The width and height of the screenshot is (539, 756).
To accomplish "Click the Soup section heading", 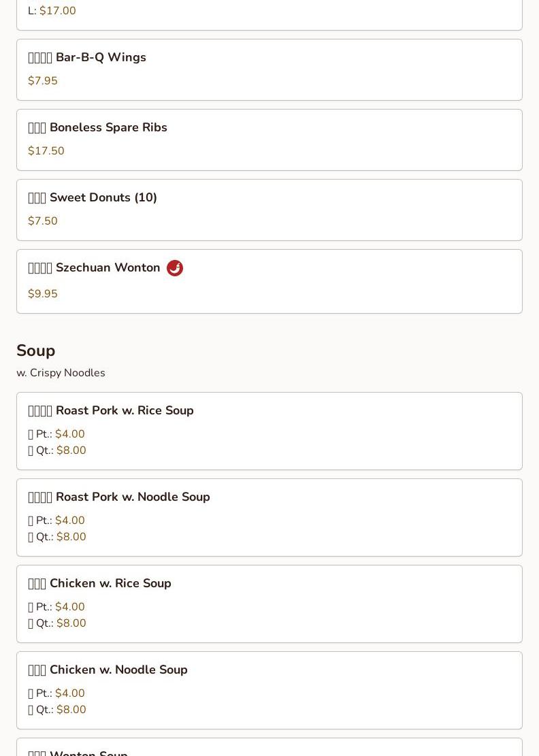I will [36, 350].
